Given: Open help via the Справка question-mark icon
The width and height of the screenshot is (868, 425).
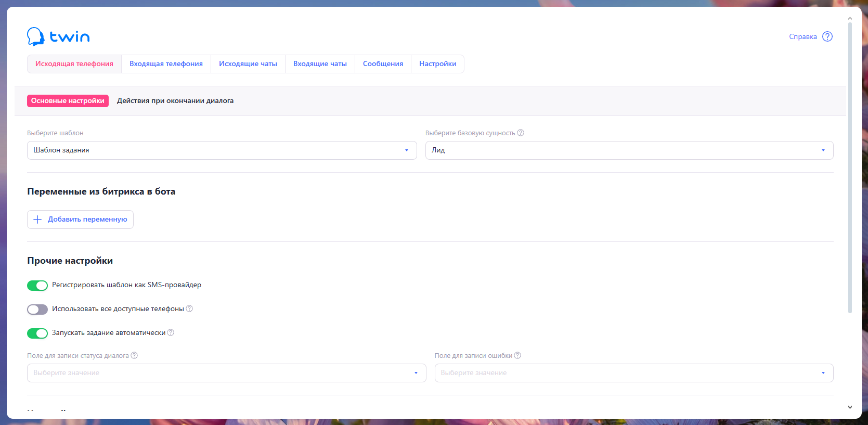Looking at the screenshot, I should pos(827,36).
